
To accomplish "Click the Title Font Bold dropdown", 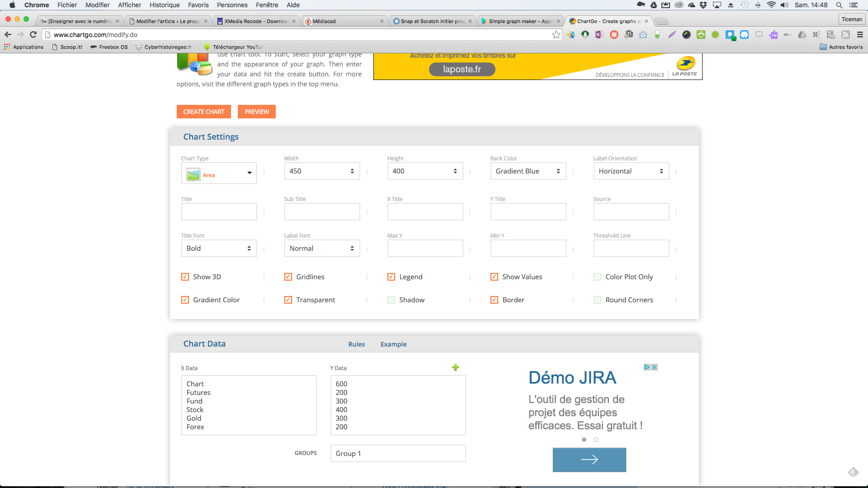I will coord(219,249).
